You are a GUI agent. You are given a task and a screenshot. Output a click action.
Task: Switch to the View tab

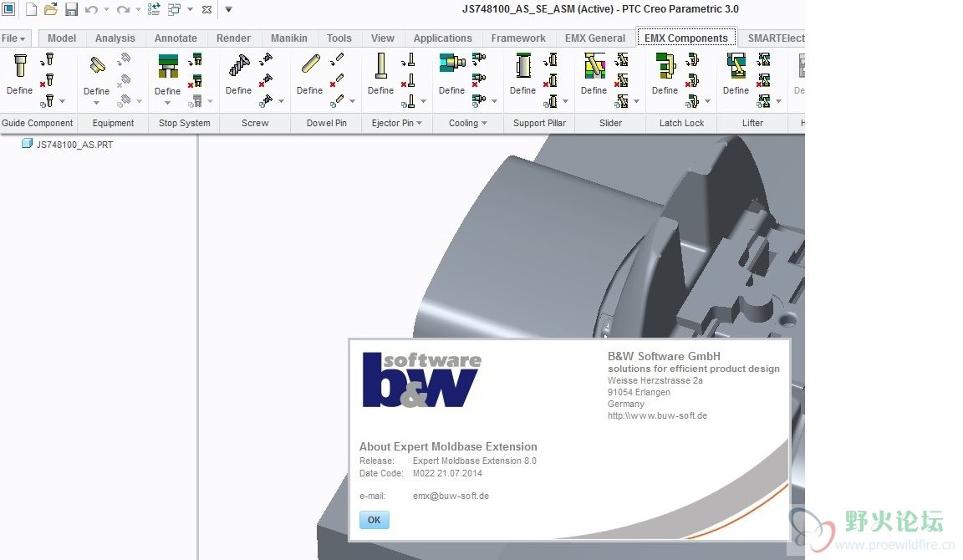pyautogui.click(x=383, y=38)
